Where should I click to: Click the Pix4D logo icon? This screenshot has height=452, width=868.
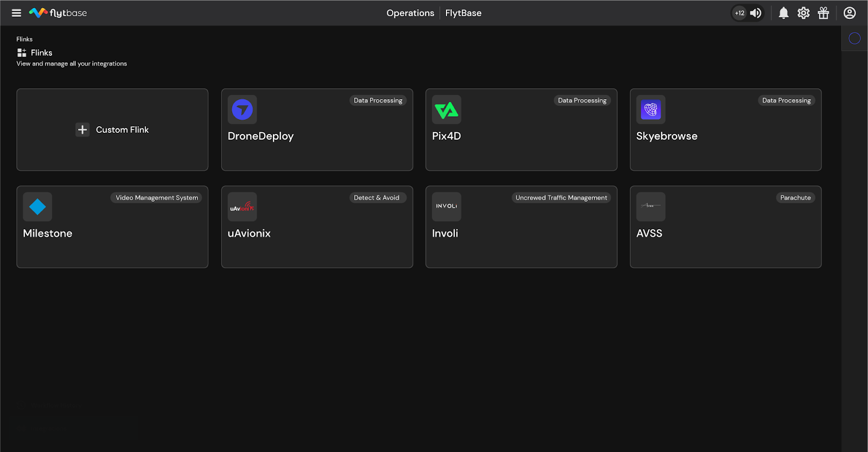click(x=446, y=109)
